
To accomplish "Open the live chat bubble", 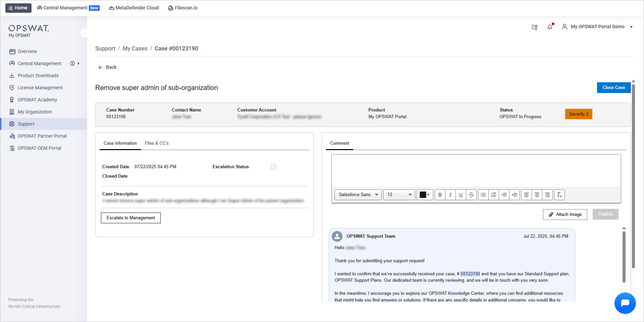I will click(625, 303).
